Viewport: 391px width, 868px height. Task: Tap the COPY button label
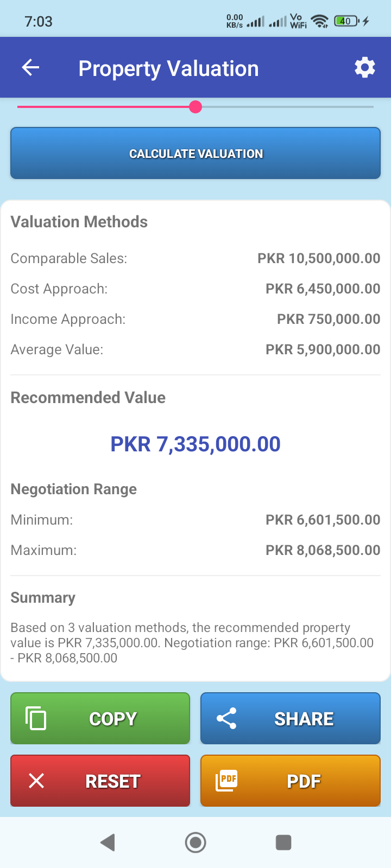(x=113, y=719)
